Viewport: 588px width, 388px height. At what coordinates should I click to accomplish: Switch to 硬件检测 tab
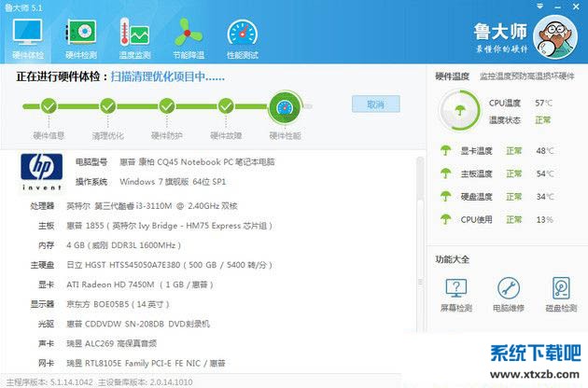point(81,37)
